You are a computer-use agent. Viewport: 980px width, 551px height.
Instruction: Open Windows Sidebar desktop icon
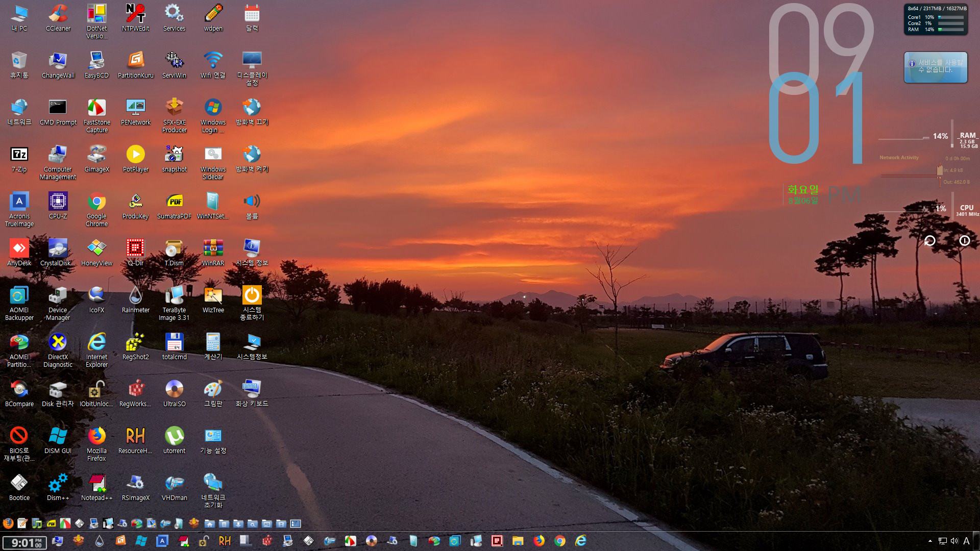pyautogui.click(x=213, y=163)
